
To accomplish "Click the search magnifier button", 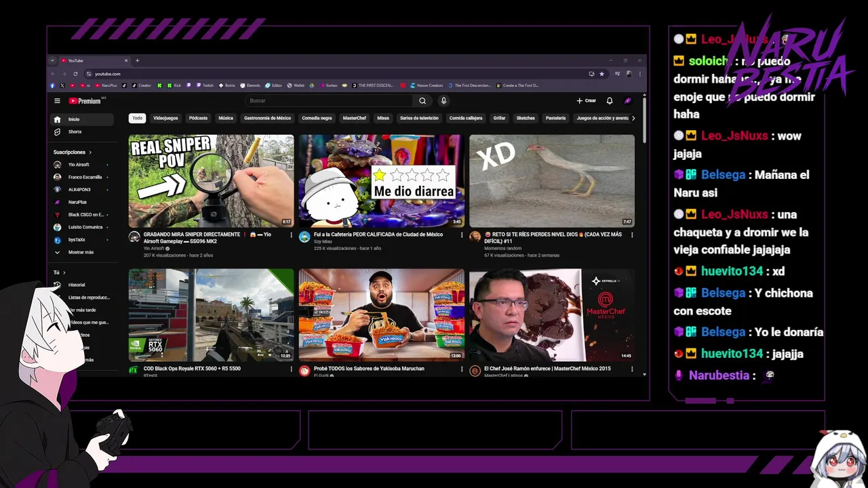I will click(x=422, y=101).
